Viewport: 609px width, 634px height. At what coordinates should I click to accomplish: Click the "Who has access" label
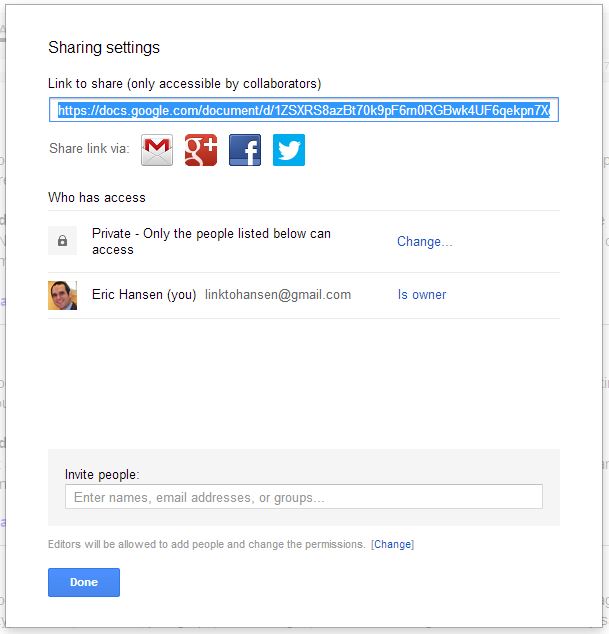[97, 198]
